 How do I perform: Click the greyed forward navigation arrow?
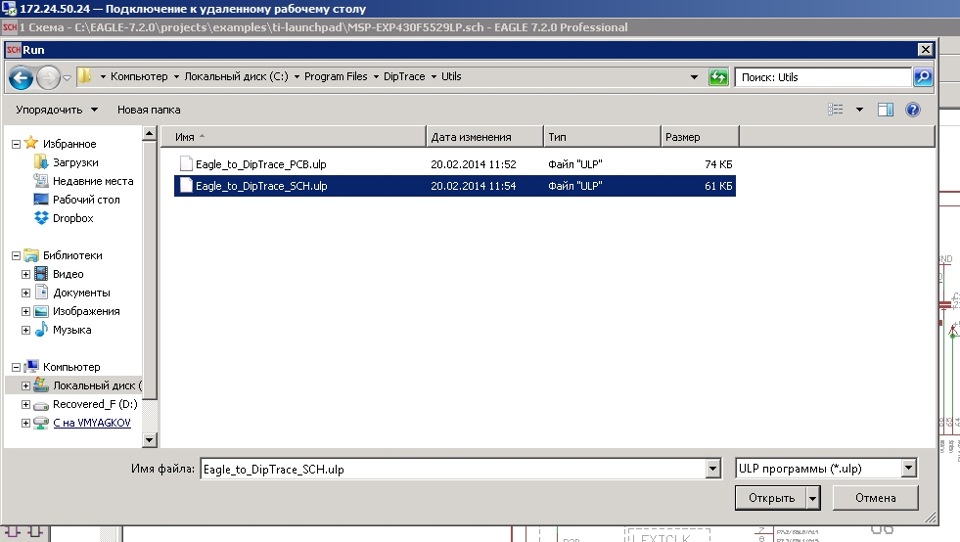coord(48,78)
